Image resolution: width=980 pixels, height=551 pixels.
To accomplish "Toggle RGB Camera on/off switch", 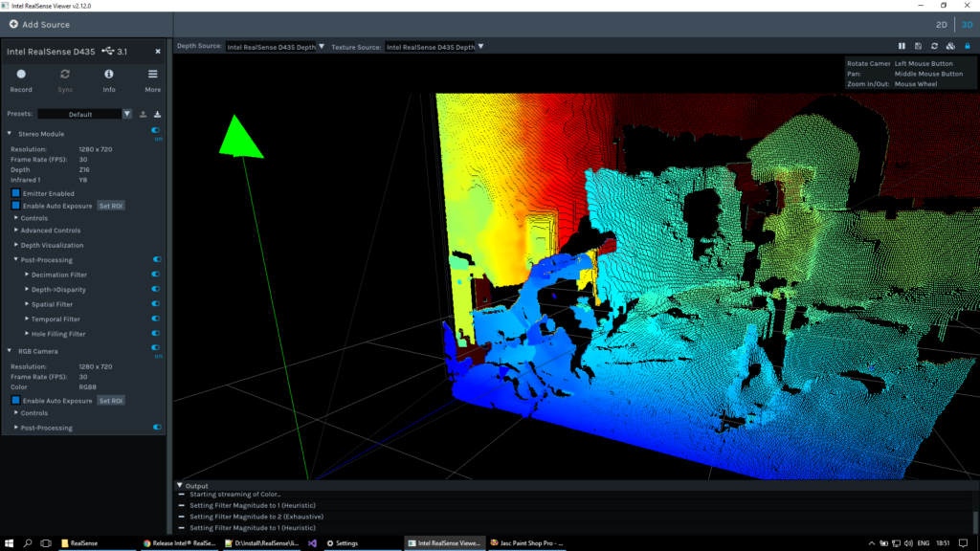I will click(156, 348).
